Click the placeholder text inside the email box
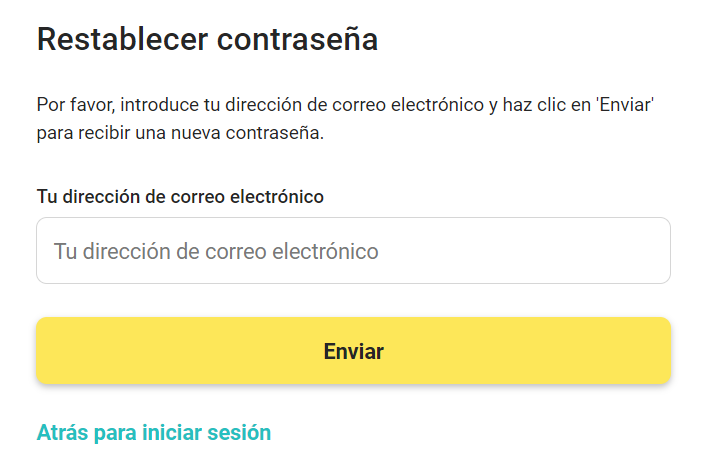The width and height of the screenshot is (709, 466). click(x=216, y=251)
